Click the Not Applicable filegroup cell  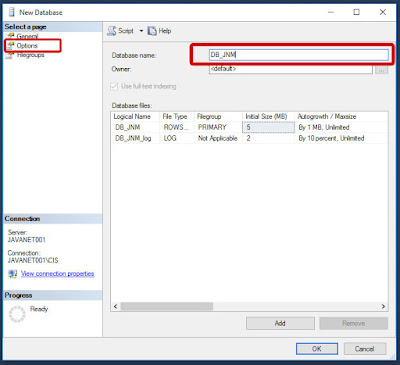(218, 138)
